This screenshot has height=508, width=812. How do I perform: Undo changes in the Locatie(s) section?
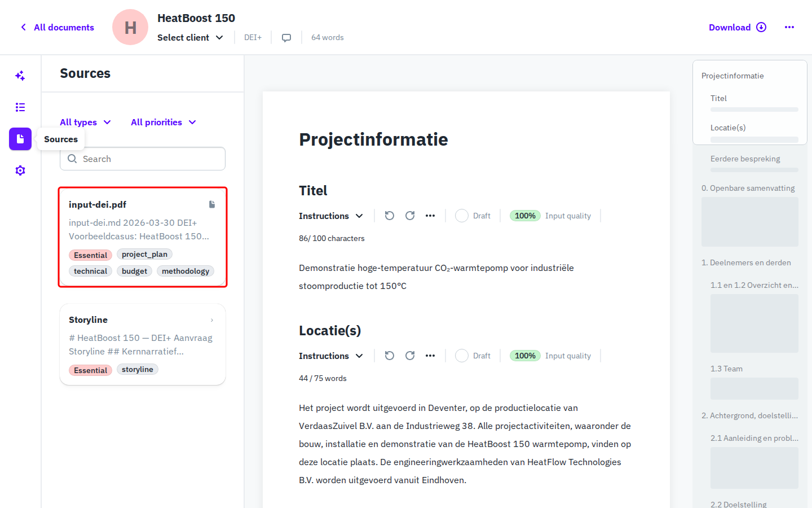point(390,356)
